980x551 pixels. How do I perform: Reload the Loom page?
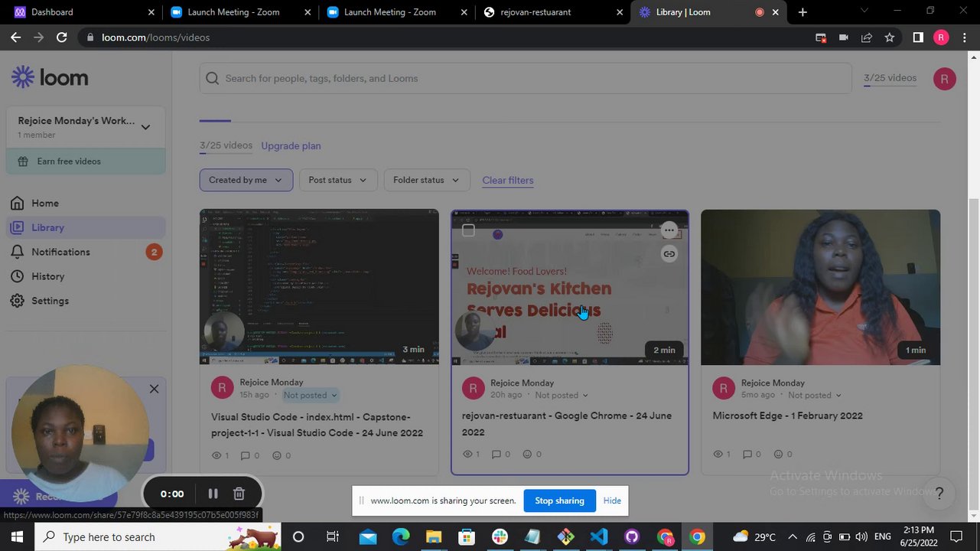coord(62,37)
